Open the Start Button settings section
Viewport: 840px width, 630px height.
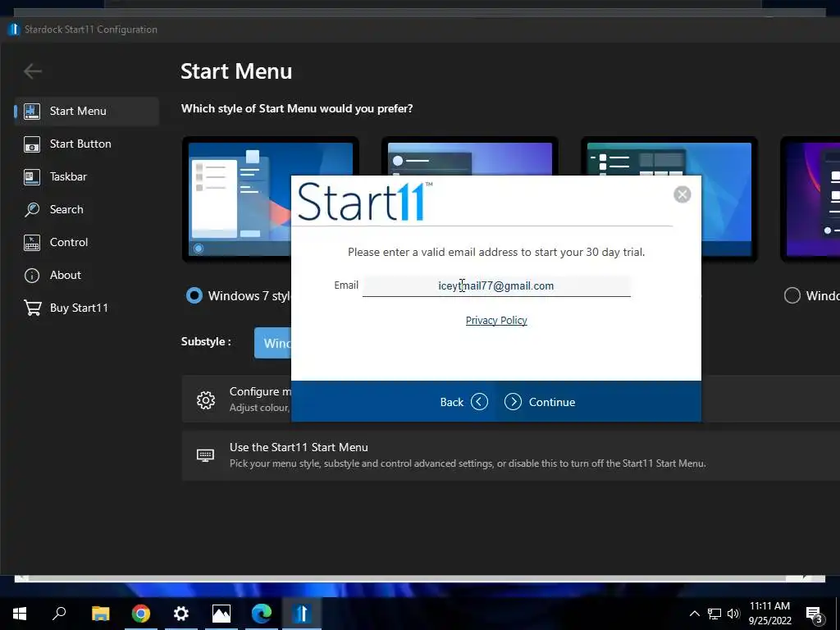[87, 144]
